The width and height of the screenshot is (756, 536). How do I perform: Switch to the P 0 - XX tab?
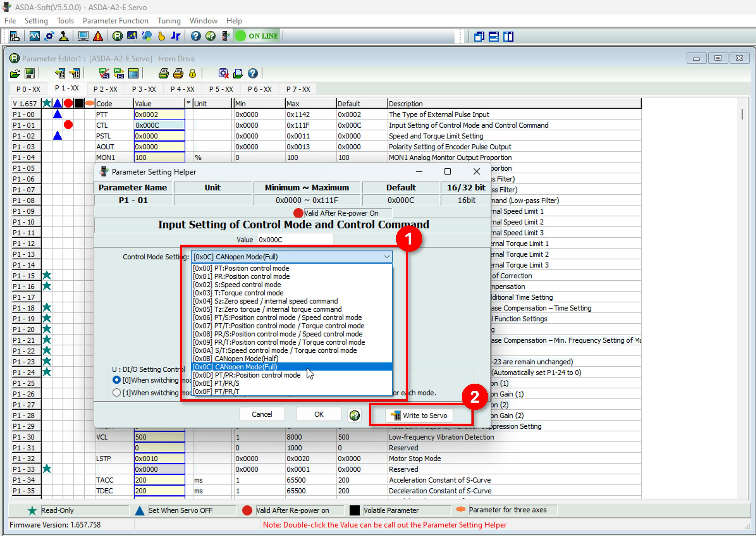(28, 89)
